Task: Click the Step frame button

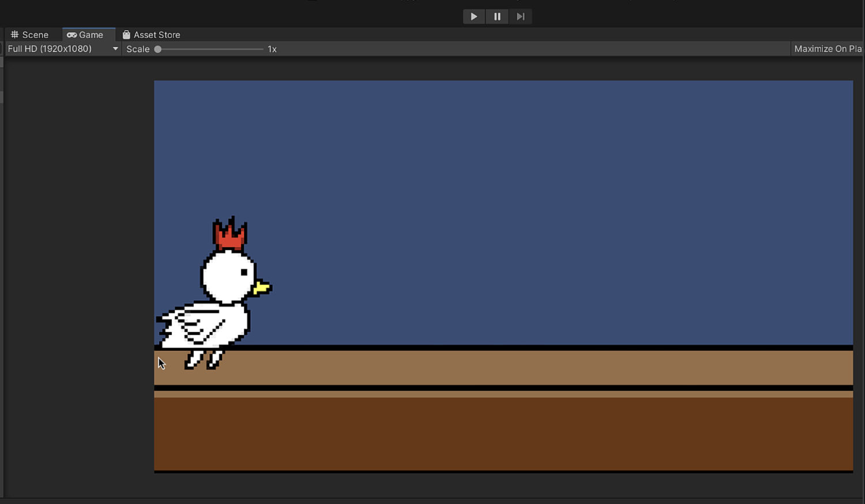Action: [520, 17]
